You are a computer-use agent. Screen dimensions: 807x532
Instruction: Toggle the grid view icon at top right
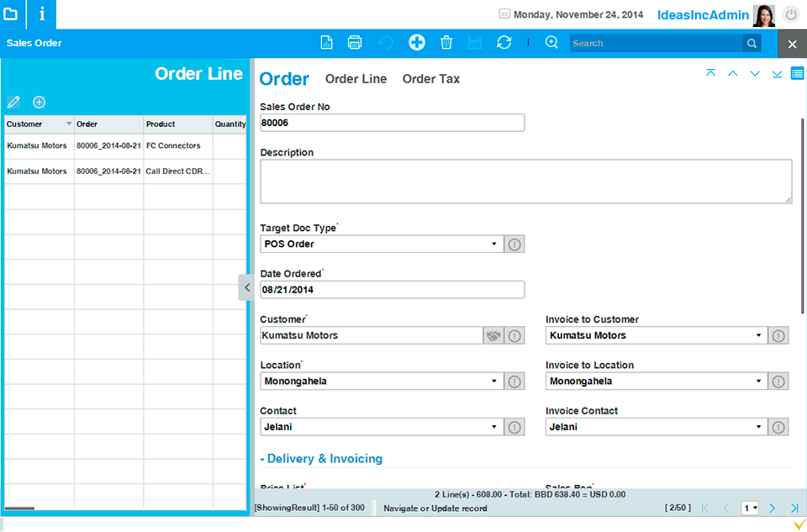coord(798,74)
